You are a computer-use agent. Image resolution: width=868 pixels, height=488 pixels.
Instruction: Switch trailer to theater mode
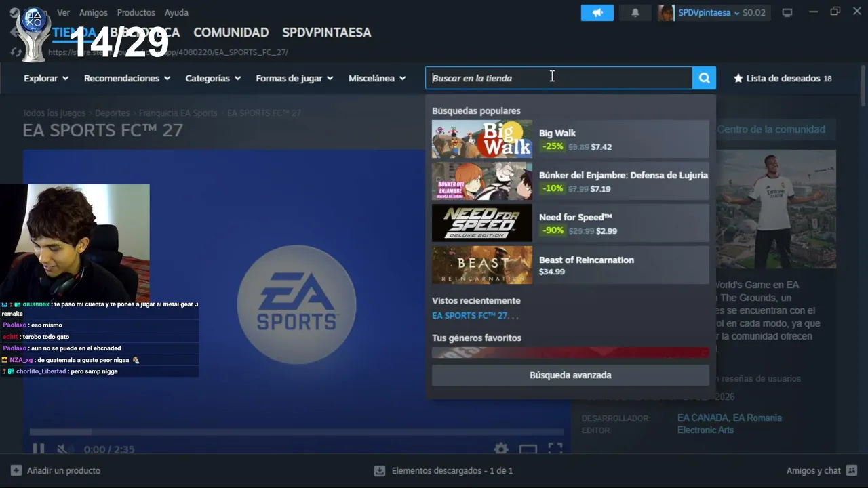[x=528, y=449]
